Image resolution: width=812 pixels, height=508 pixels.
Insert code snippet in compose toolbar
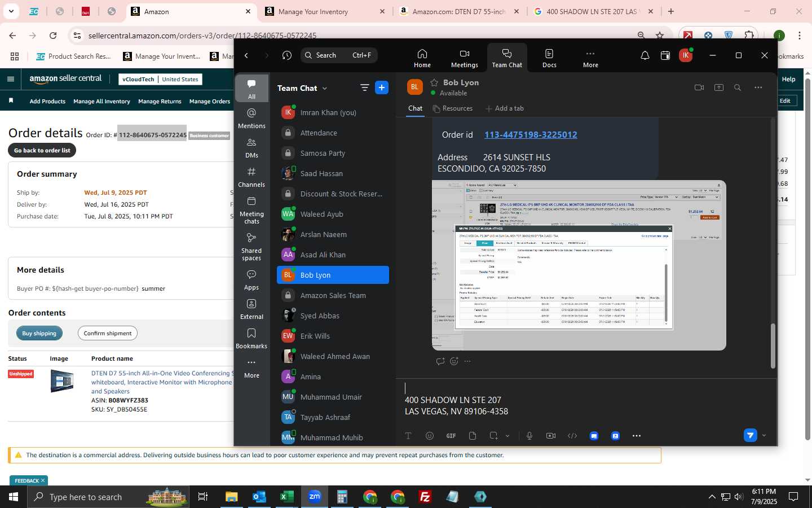click(572, 436)
